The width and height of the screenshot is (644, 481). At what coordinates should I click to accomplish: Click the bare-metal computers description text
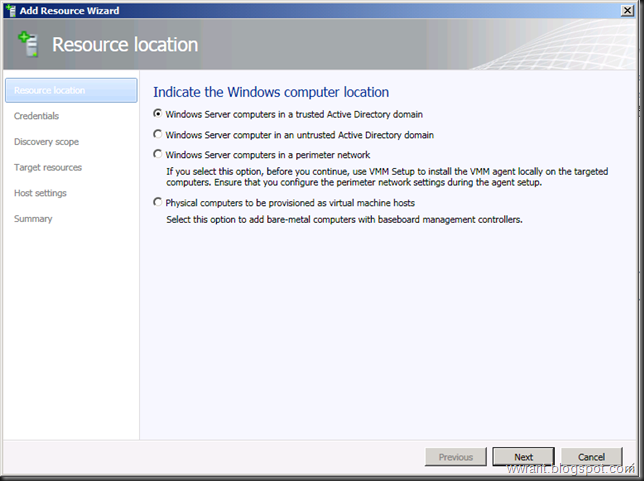point(343,219)
